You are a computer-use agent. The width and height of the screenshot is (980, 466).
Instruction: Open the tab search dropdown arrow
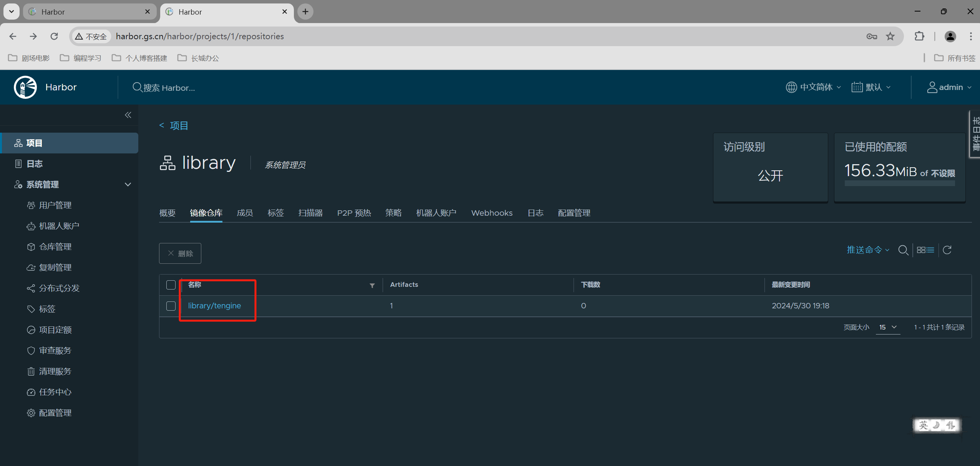click(12, 12)
